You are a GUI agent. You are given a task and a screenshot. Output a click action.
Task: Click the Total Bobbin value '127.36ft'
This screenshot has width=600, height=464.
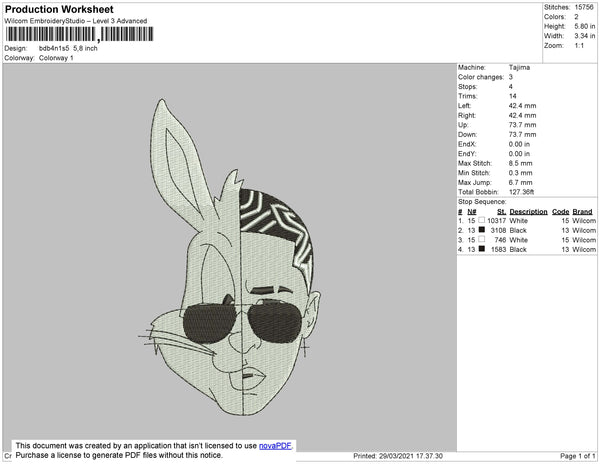pos(522,192)
